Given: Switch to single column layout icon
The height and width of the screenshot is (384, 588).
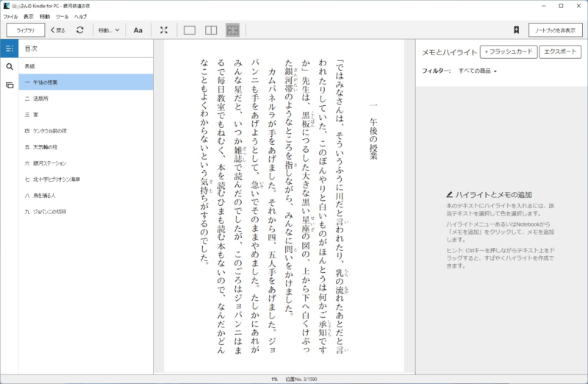Looking at the screenshot, I should coord(190,30).
